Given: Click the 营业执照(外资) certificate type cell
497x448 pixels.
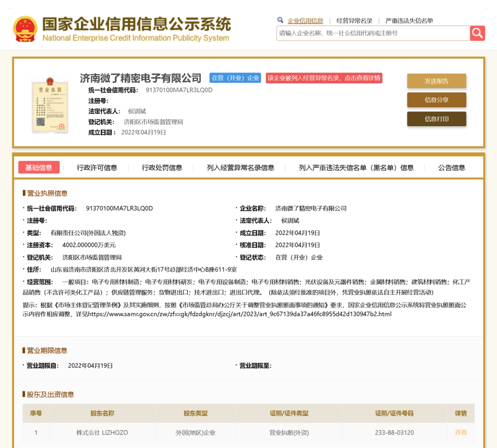Looking at the screenshot, I should pyautogui.click(x=289, y=432).
